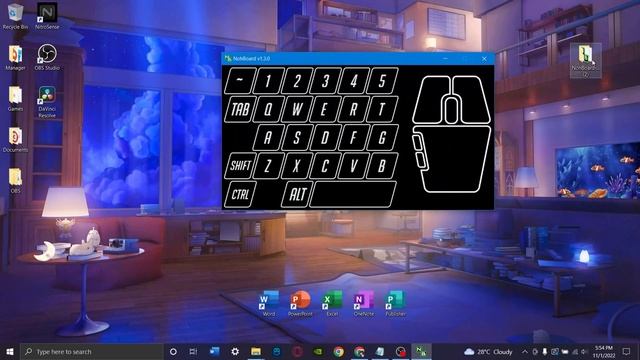Select the NohBoard folder desktop icon
Screen dimensions: 640x360
(x=586, y=60)
